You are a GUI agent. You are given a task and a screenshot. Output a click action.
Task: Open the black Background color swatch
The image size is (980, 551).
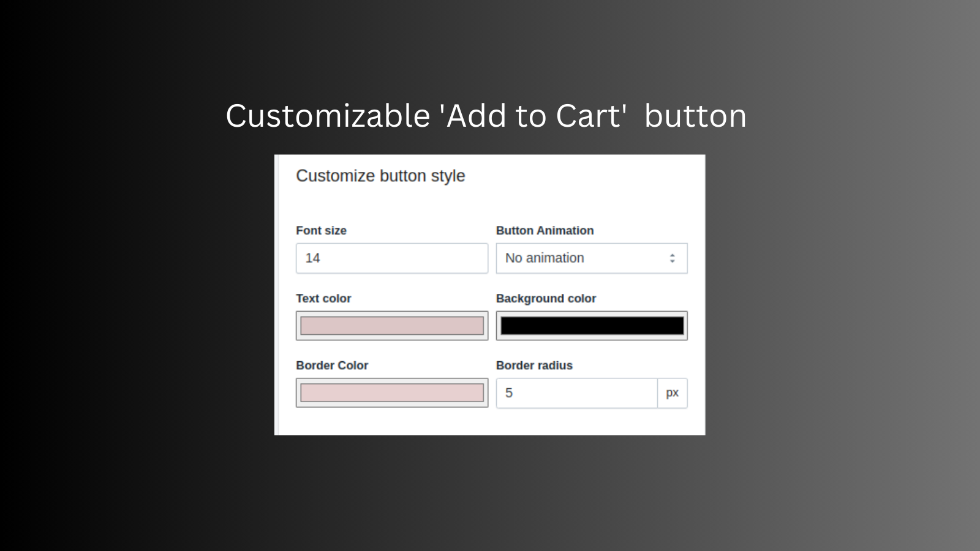[x=592, y=326]
